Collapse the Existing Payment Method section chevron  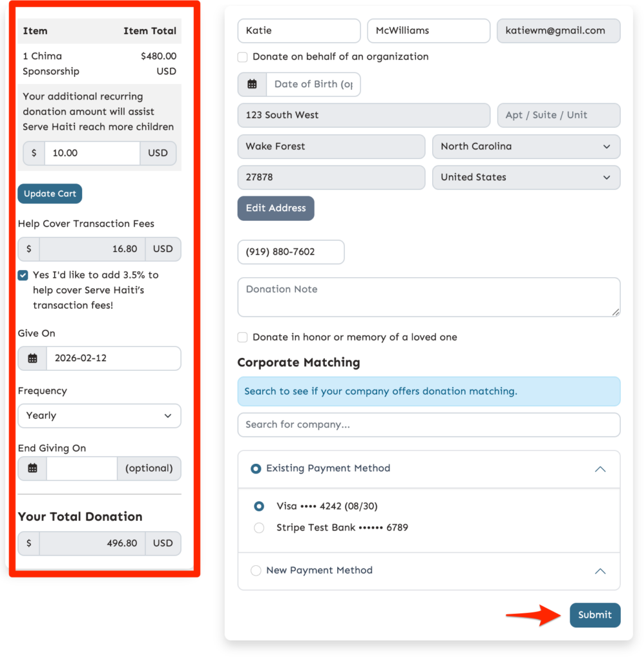[600, 469]
